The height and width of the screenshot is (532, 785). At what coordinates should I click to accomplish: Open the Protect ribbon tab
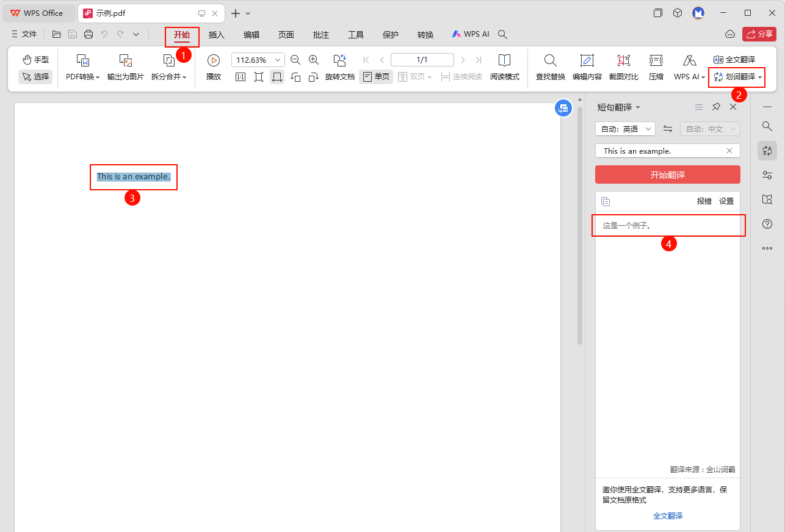click(391, 35)
